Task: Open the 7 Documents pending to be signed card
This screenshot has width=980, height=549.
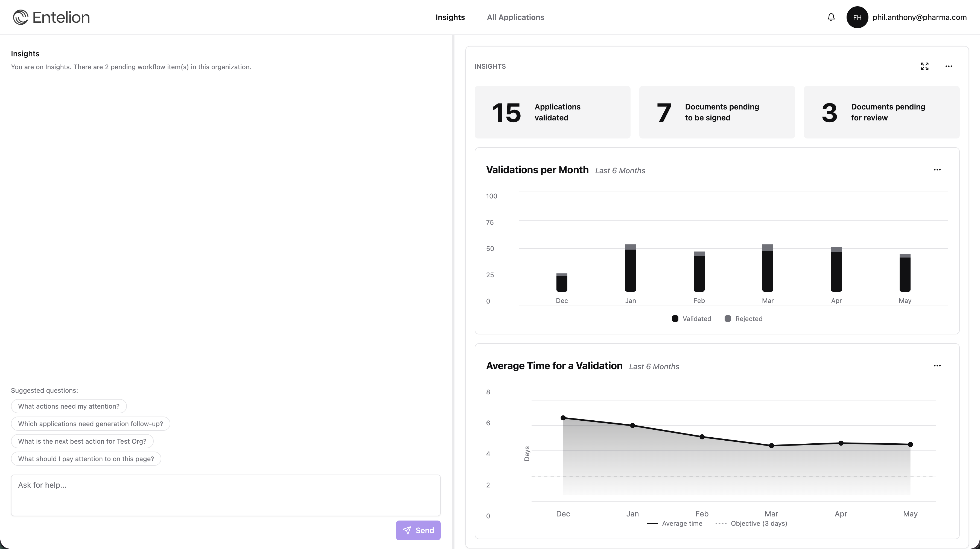Action: pos(717,112)
